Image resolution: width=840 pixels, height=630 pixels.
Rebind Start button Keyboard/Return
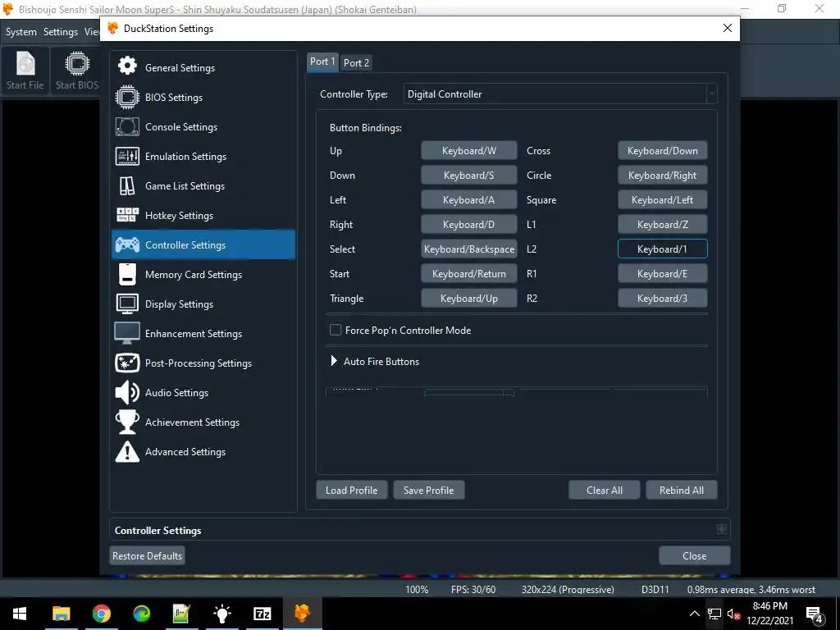click(468, 274)
